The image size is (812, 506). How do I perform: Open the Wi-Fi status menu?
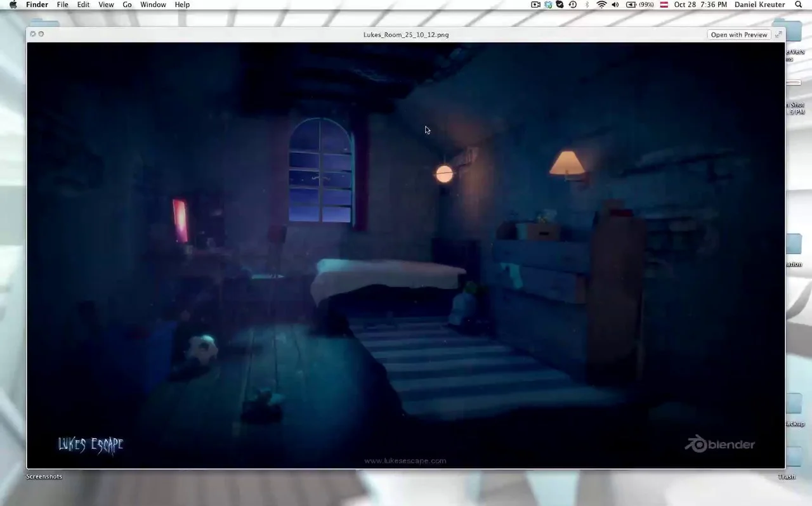(x=601, y=4)
